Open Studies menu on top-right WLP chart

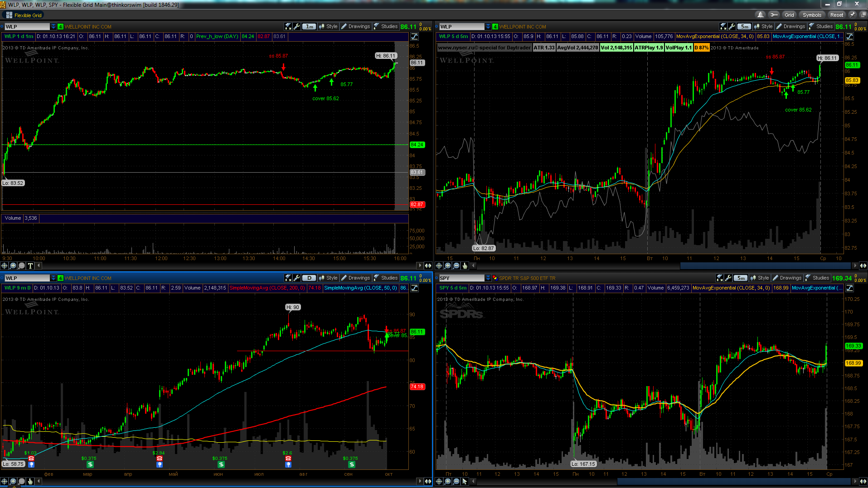[821, 27]
